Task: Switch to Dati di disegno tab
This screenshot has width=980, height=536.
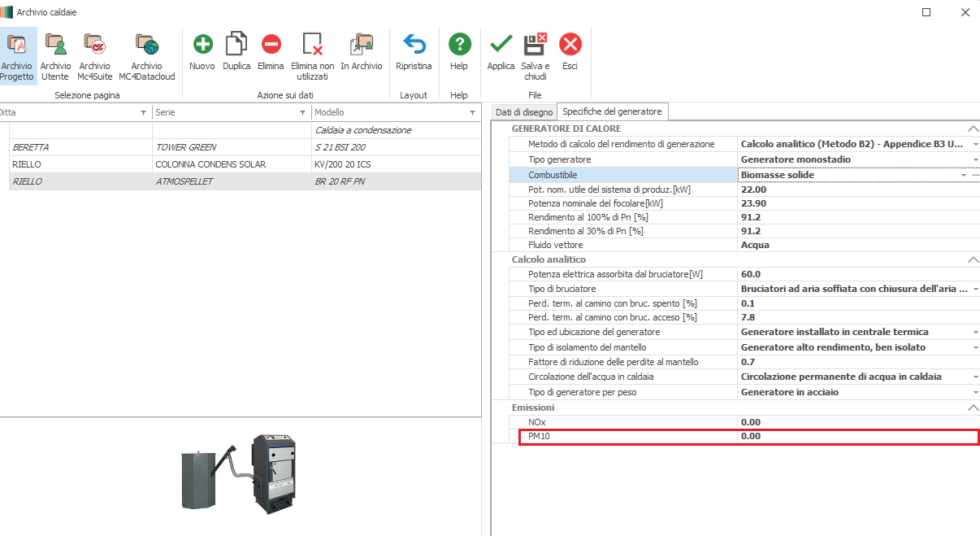Action: 524,112
